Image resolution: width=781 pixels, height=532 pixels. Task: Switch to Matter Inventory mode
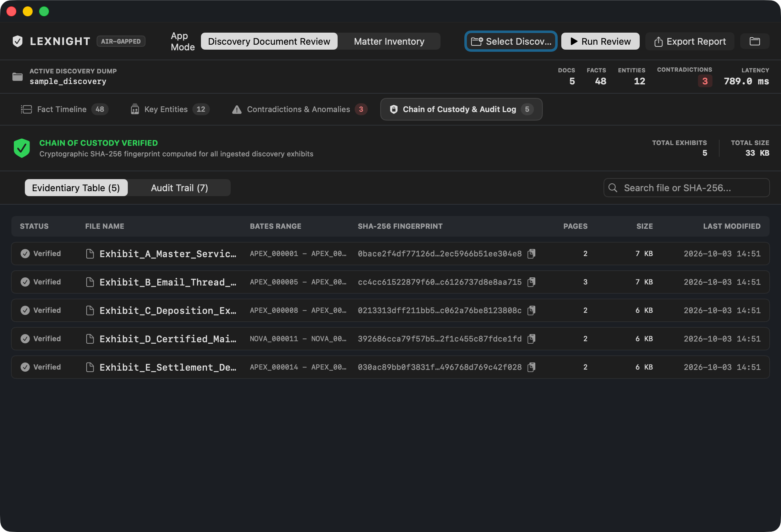point(389,41)
